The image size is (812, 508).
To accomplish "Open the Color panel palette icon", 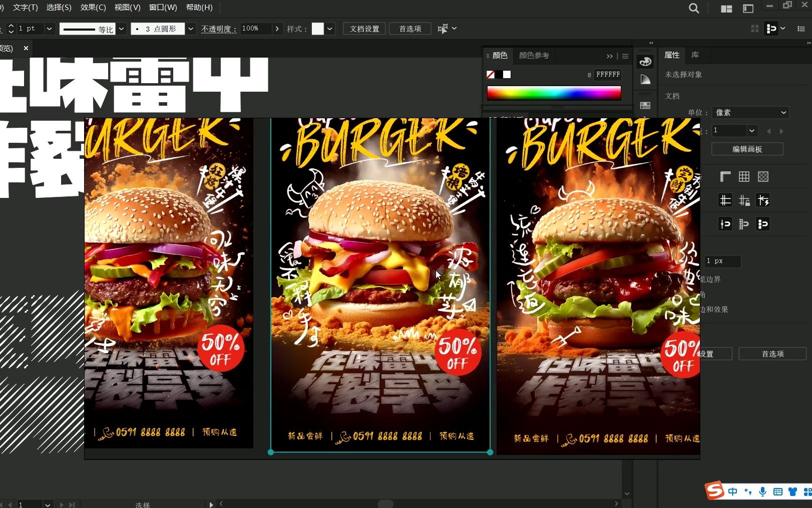I will [x=645, y=62].
